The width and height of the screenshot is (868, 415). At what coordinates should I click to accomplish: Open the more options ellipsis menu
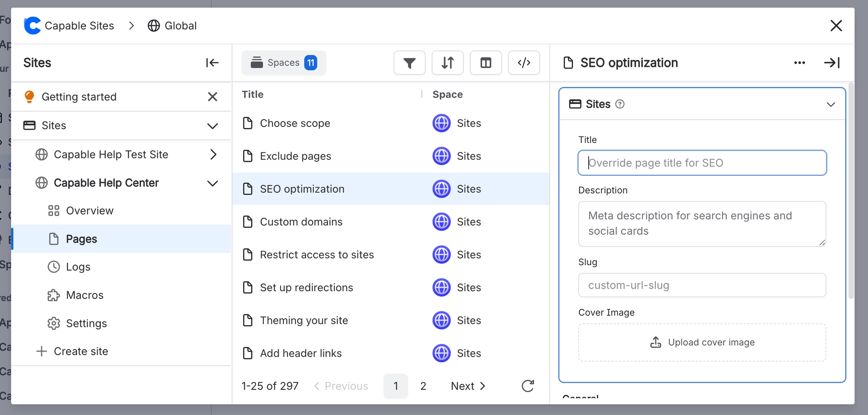pyautogui.click(x=799, y=63)
